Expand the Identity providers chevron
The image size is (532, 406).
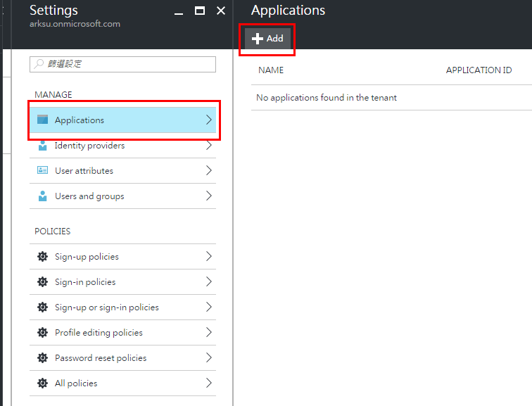pos(208,146)
